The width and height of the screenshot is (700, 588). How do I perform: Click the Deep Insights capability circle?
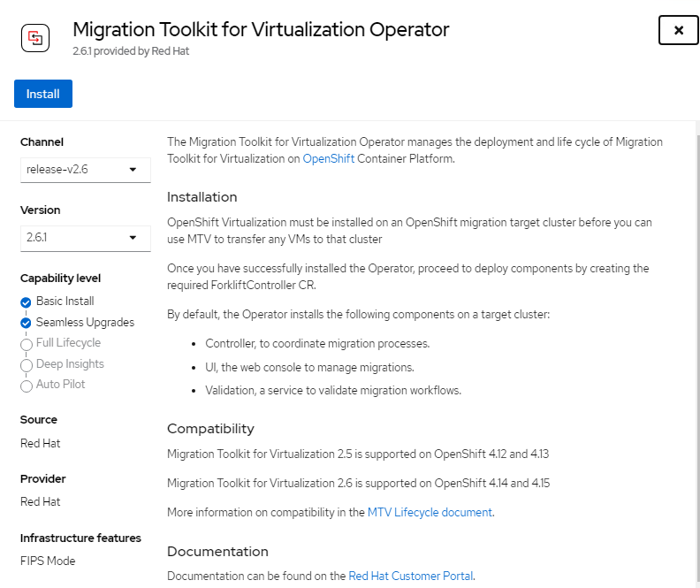click(x=27, y=365)
